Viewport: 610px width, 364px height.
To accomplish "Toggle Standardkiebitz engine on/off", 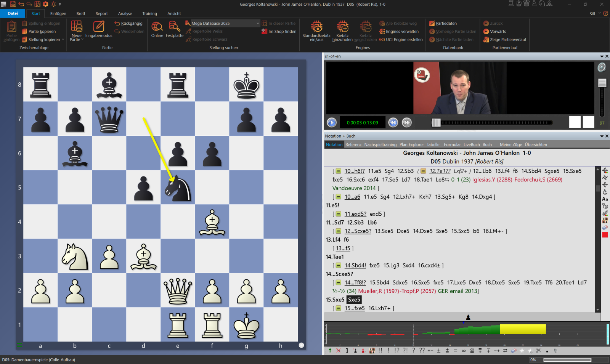I will (x=316, y=27).
